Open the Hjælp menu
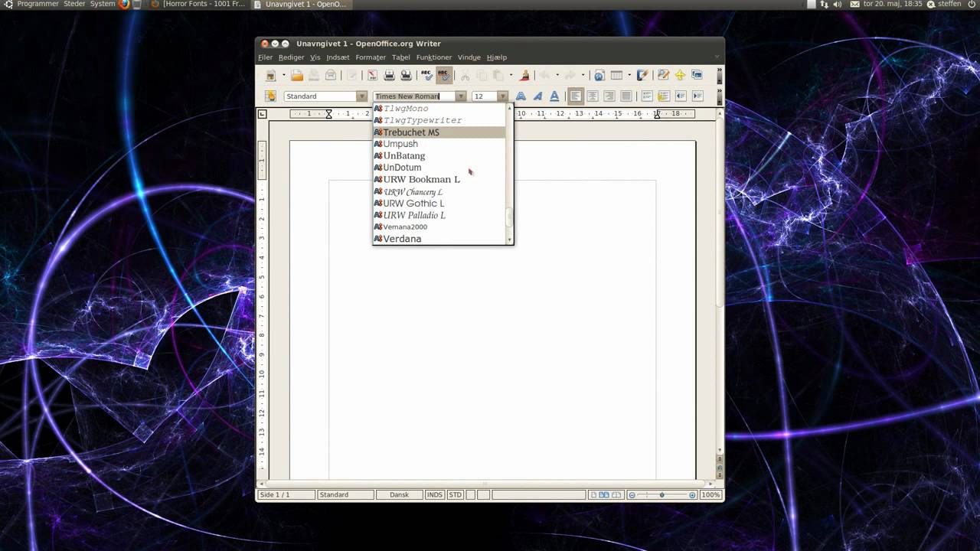Viewport: 980px width, 551px height. click(497, 57)
